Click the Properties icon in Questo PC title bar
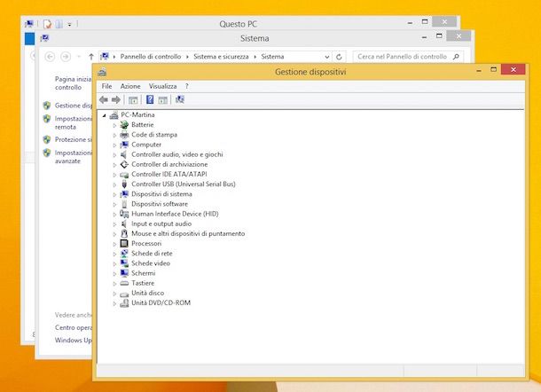541x392 pixels. tap(47, 24)
